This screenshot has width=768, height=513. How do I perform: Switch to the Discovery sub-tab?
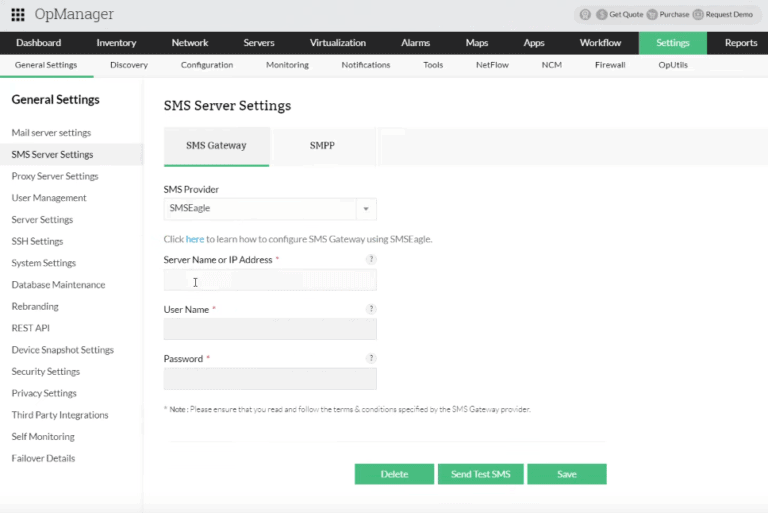pyautogui.click(x=129, y=65)
